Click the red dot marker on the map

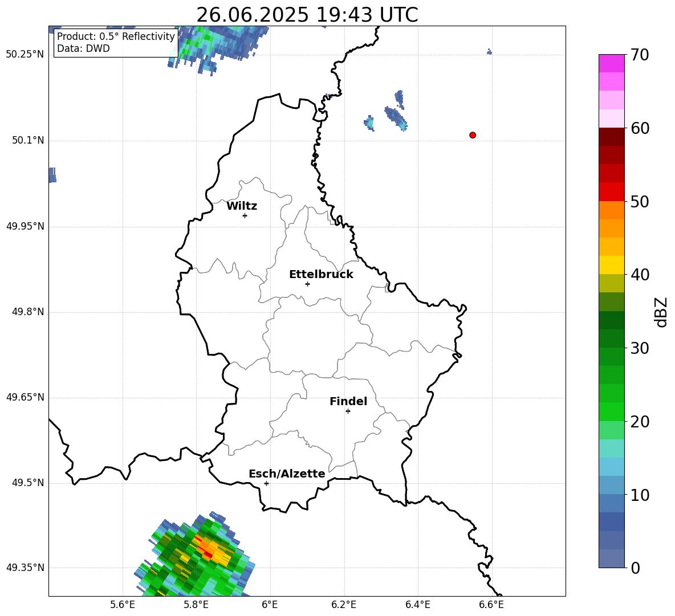click(x=473, y=135)
